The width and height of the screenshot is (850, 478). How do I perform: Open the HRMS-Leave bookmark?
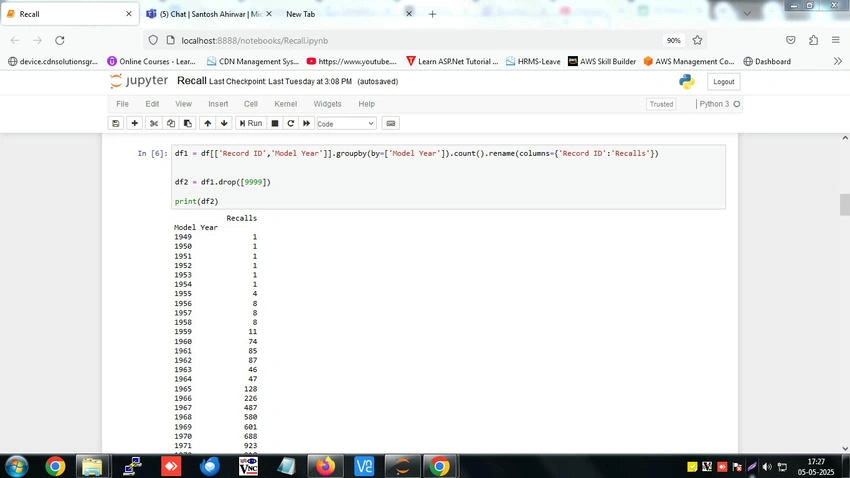tap(533, 62)
